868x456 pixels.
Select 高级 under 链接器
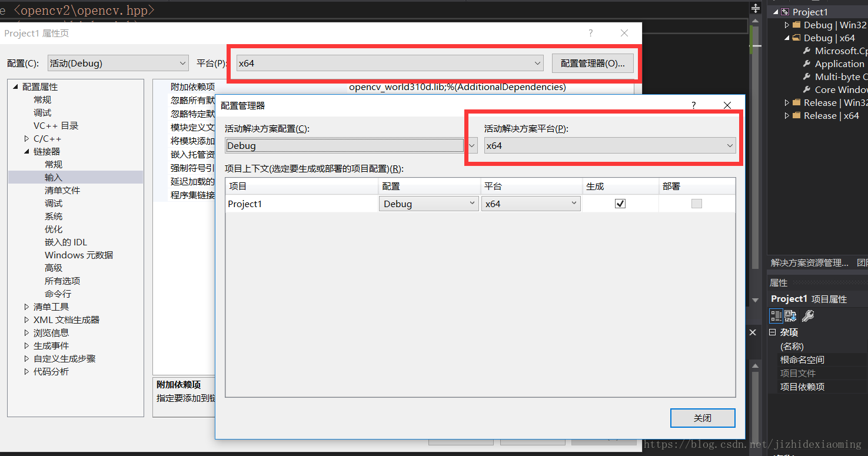pyautogui.click(x=54, y=268)
